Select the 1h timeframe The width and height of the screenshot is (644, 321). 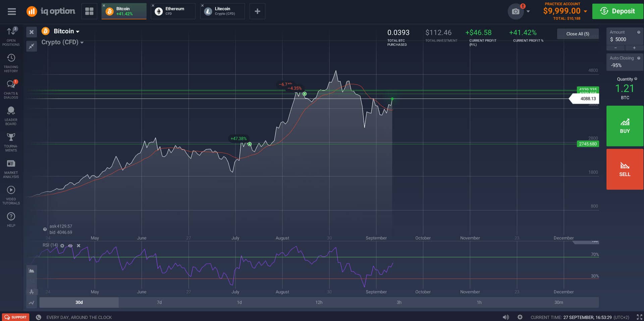coord(479,303)
